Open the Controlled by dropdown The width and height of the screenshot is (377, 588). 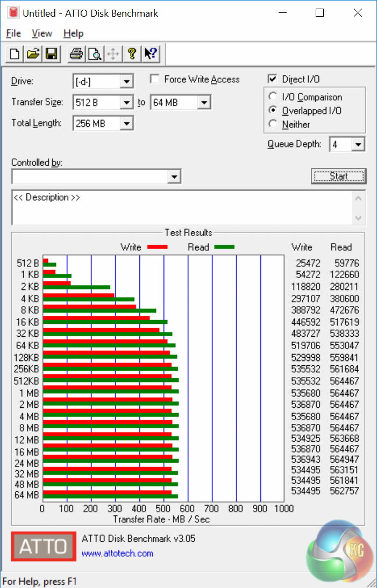coord(174,176)
